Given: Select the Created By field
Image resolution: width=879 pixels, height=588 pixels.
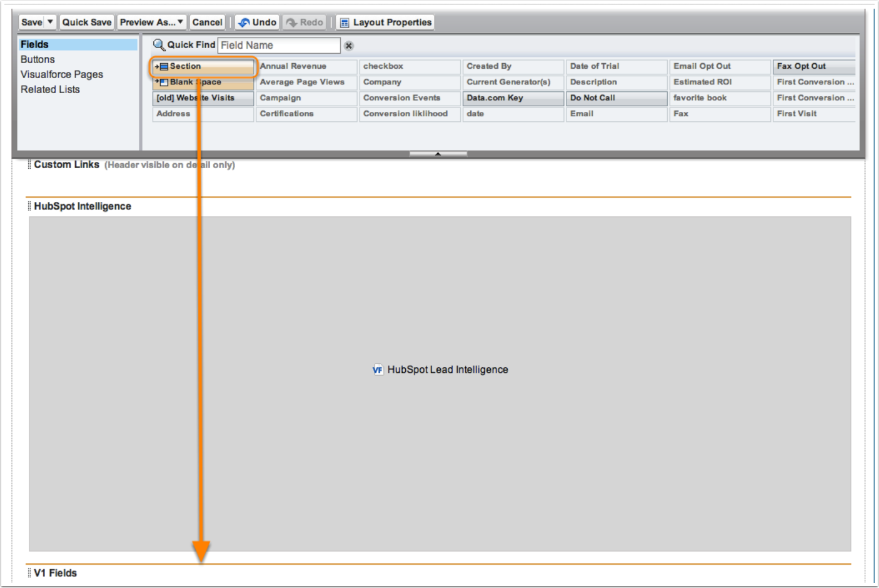Looking at the screenshot, I should coord(513,66).
